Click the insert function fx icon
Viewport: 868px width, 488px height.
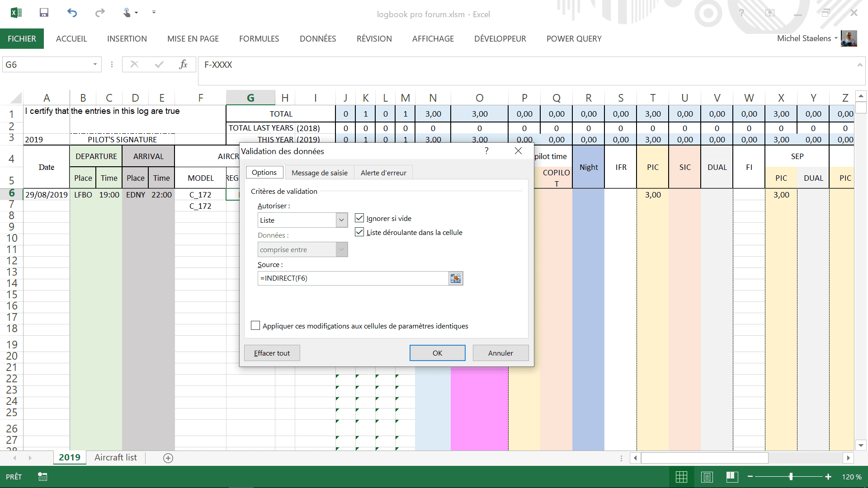(183, 65)
